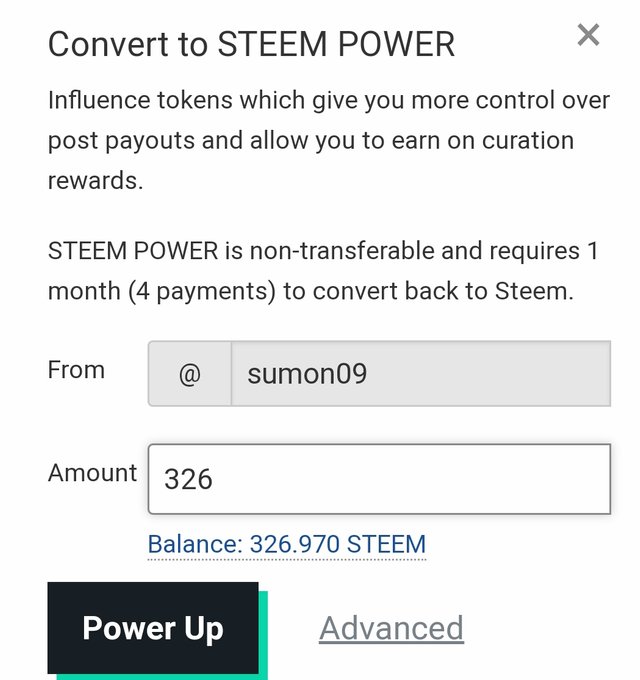Place cursor after 326 in Amount
The image size is (640, 680).
tap(214, 479)
